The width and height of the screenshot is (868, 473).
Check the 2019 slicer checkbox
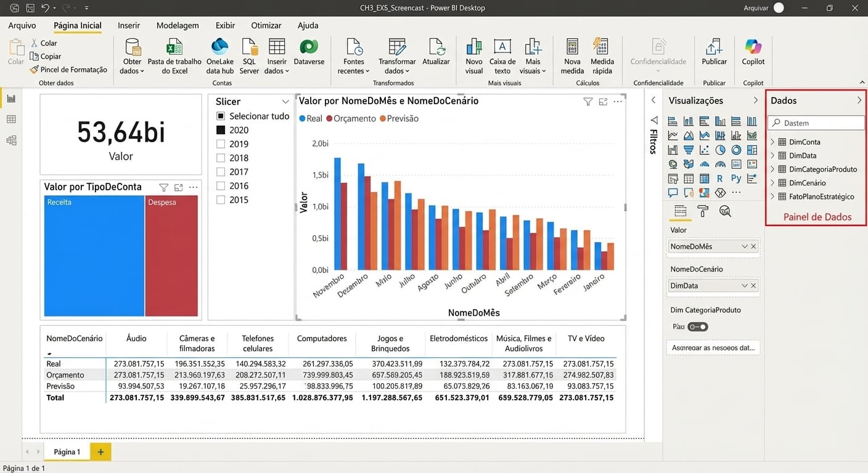221,144
